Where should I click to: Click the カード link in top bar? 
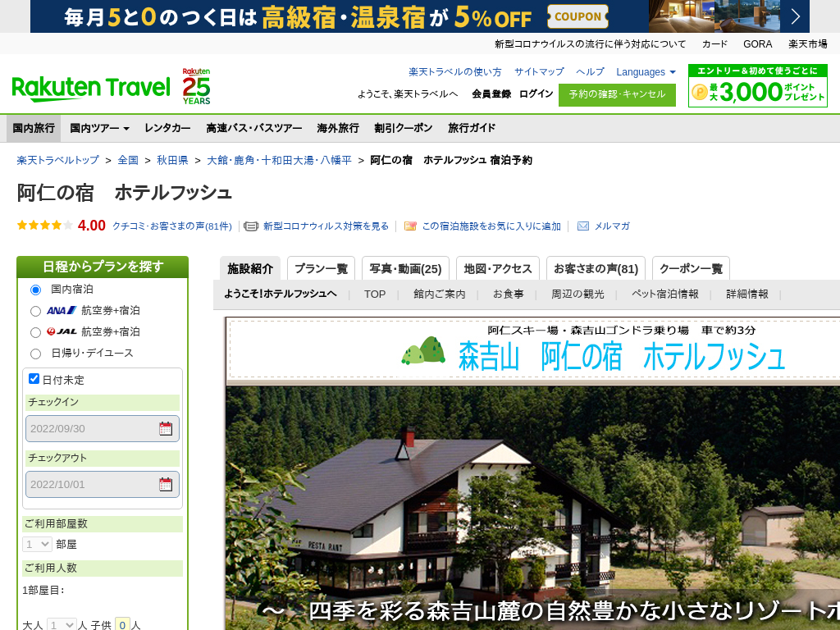tap(714, 44)
